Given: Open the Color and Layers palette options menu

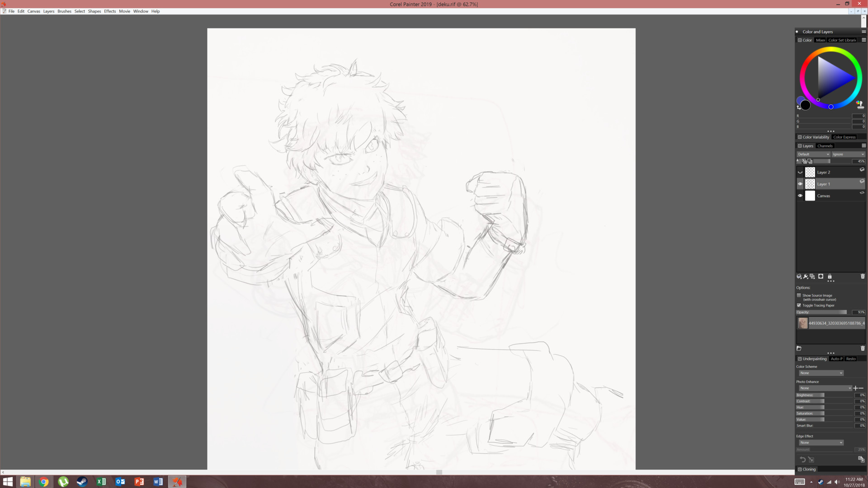Looking at the screenshot, I should click(x=863, y=32).
